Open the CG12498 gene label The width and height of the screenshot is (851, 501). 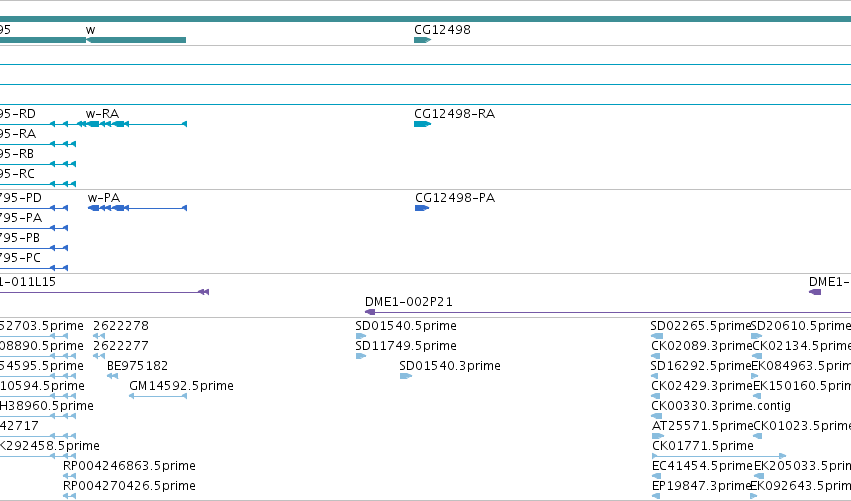[x=442, y=29]
